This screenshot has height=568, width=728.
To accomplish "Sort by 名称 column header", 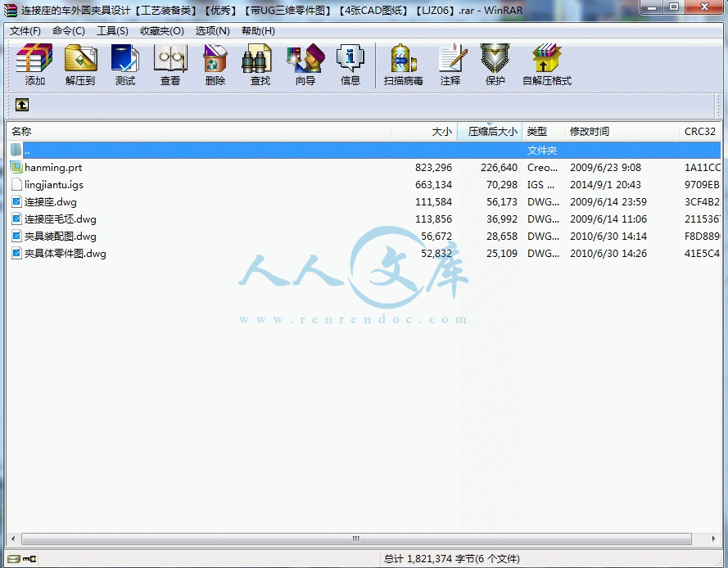I will (199, 131).
